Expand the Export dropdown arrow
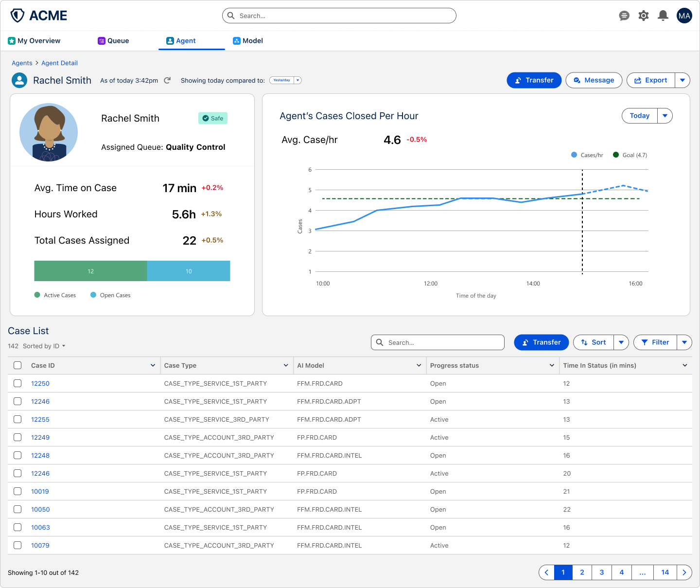The image size is (700, 588). 682,80
